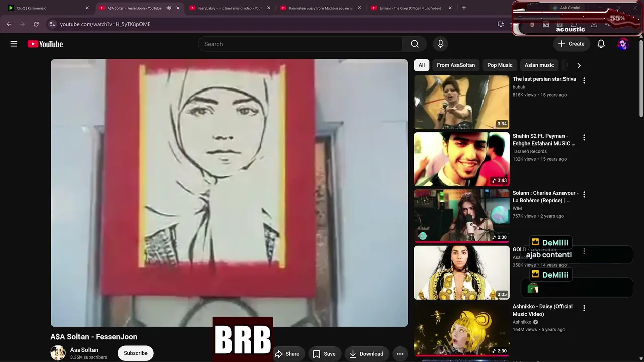This screenshot has height=362, width=644.
Task: Visit Taraneh Records channel link
Action: (x=530, y=151)
